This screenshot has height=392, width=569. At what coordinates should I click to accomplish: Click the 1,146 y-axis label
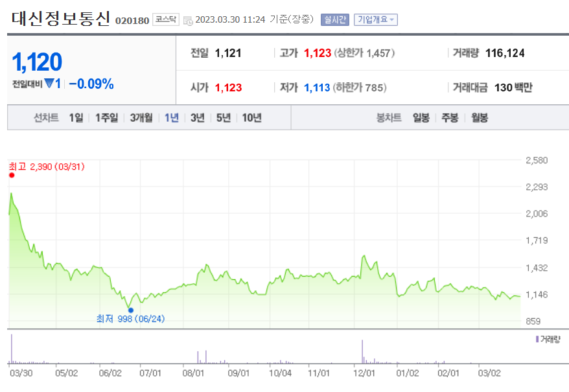click(537, 294)
